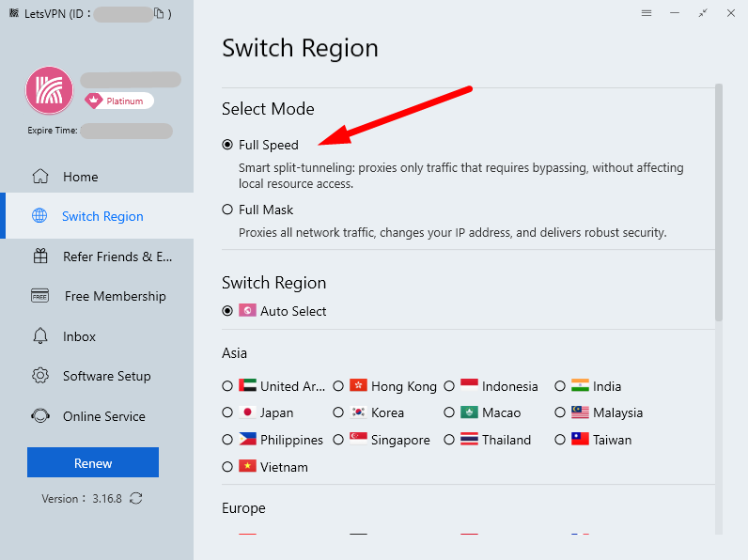Click the copy ID icon in title bar

tap(159, 13)
